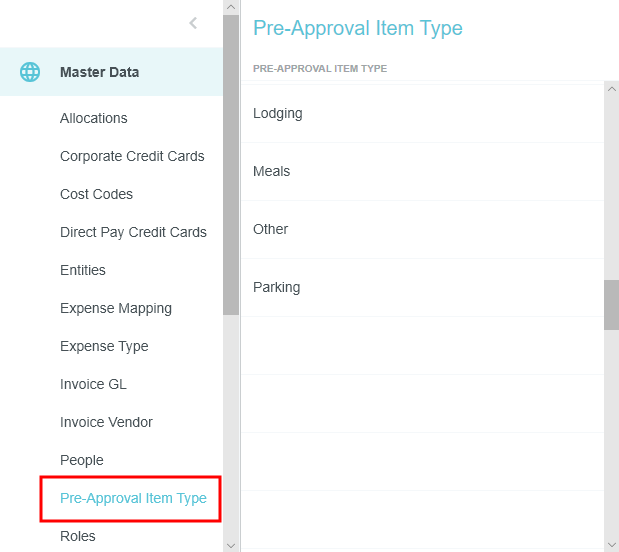
Task: Open the Entities menu item
Action: 83,270
